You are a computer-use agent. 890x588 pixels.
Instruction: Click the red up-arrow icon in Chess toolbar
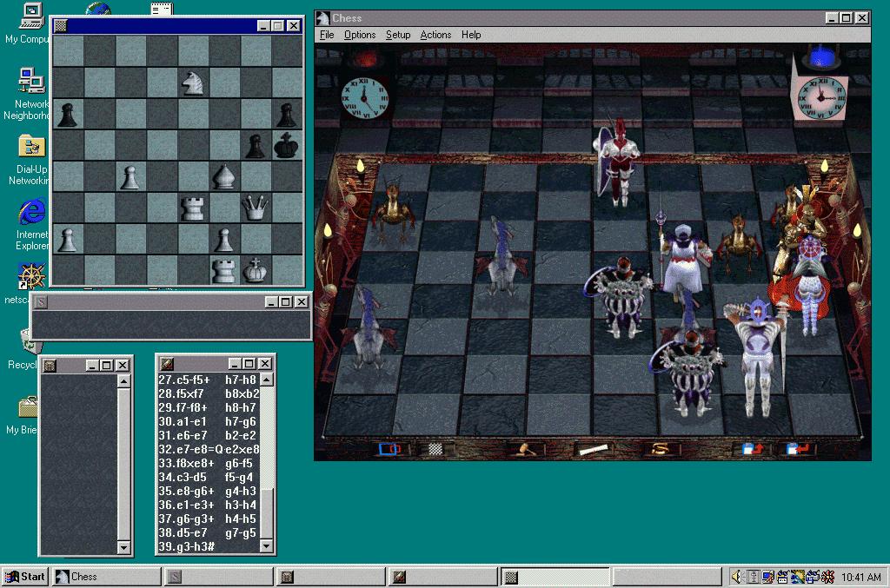753,449
